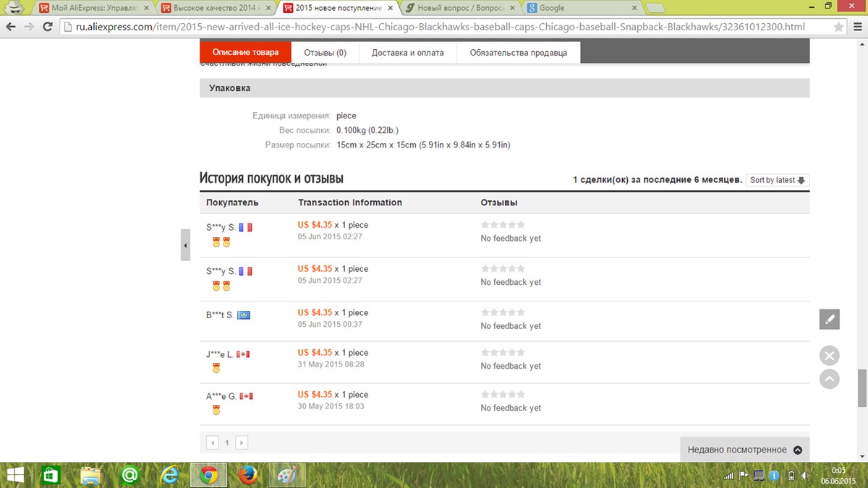Switch to the 'Мой AliExpress' browser tab

coord(93,8)
